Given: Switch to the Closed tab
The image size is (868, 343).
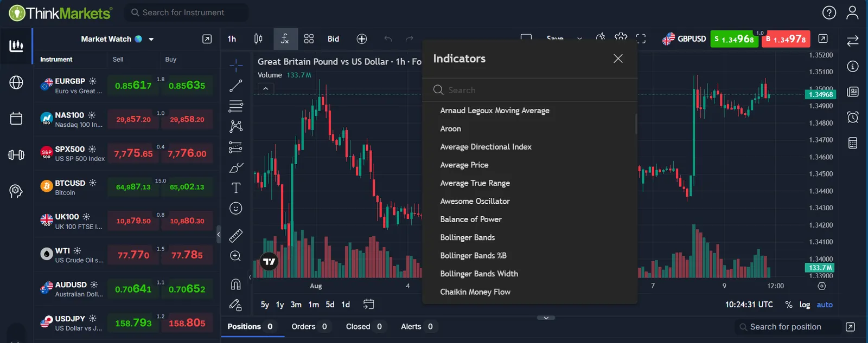Looking at the screenshot, I should 363,326.
